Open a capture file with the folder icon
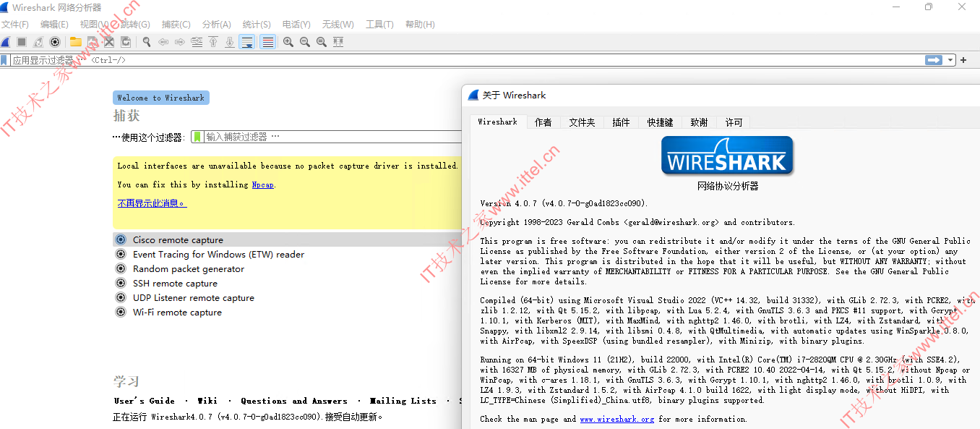Image resolution: width=980 pixels, height=429 pixels. 75,42
